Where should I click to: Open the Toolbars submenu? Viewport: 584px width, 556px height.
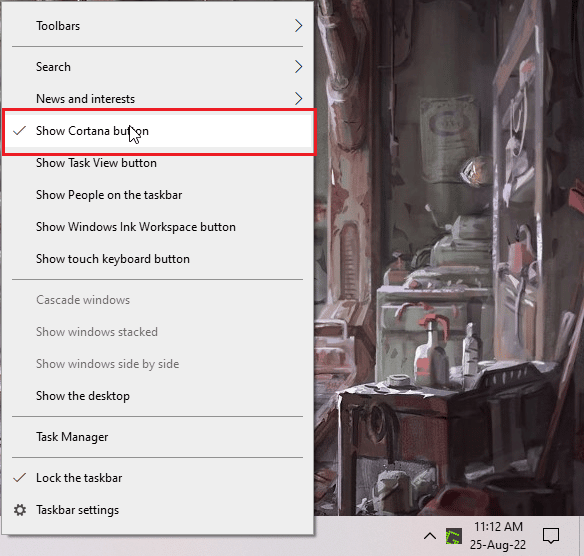tap(157, 26)
